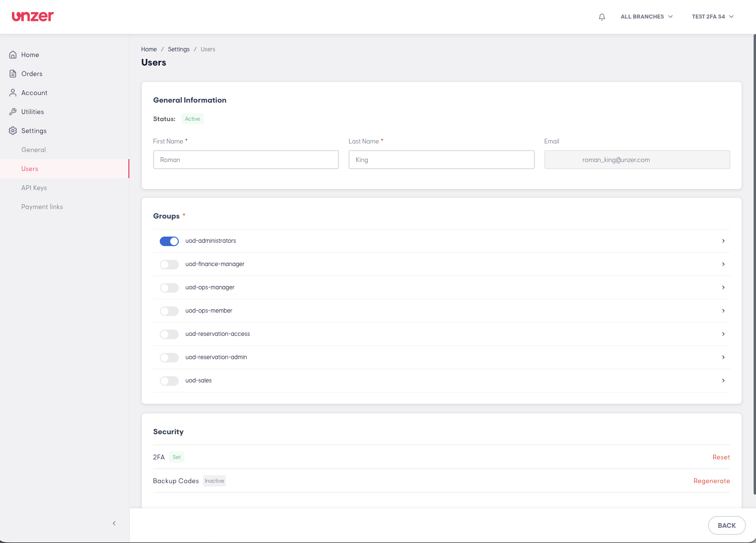Viewport: 756px width, 543px height.
Task: Click the Account person icon
Action: click(13, 93)
